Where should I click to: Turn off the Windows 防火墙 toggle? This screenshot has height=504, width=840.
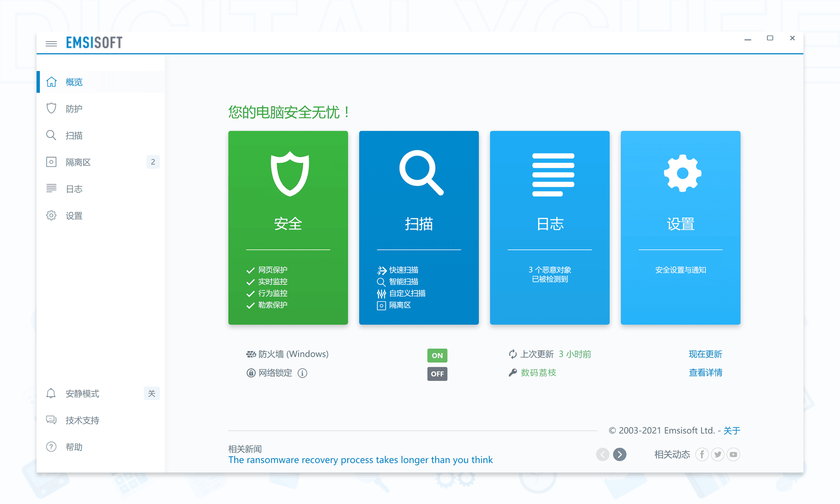[437, 355]
